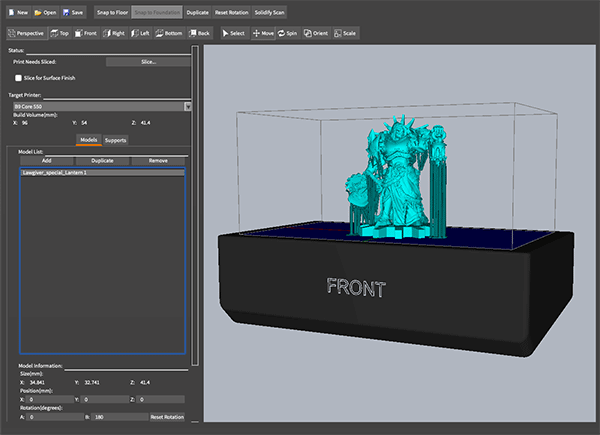600x435 pixels.
Task: Click Snap to Foundation
Action: [157, 13]
